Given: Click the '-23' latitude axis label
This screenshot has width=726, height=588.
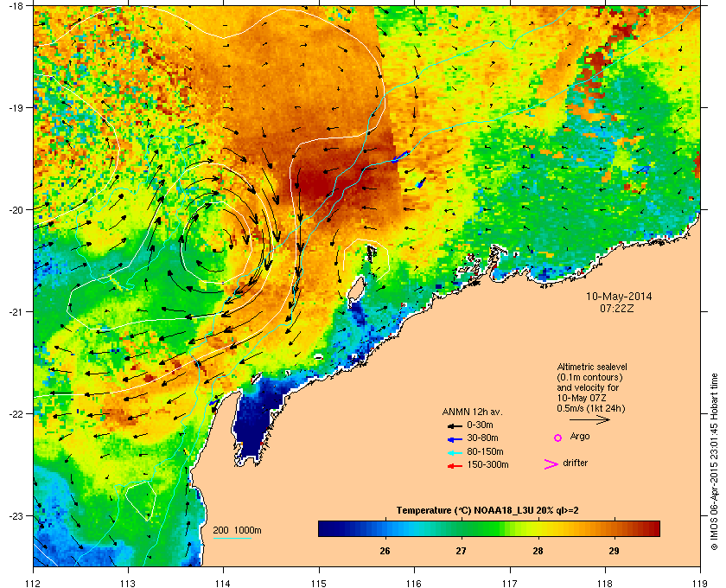Looking at the screenshot, I should [x=16, y=515].
